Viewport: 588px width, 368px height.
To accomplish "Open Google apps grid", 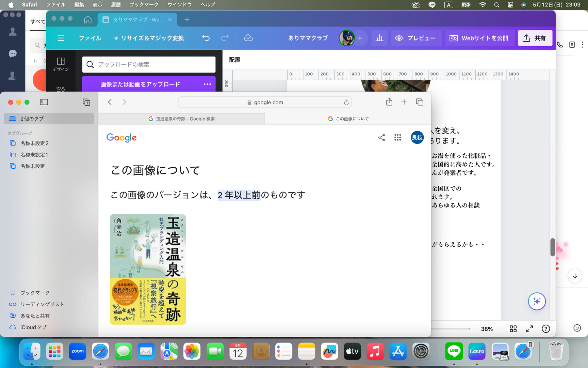I will 397,137.
